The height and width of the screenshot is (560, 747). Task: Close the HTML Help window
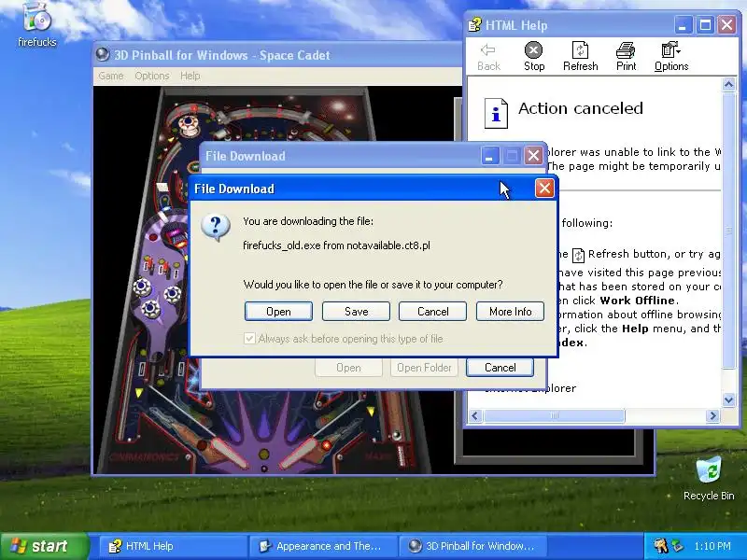pos(727,25)
